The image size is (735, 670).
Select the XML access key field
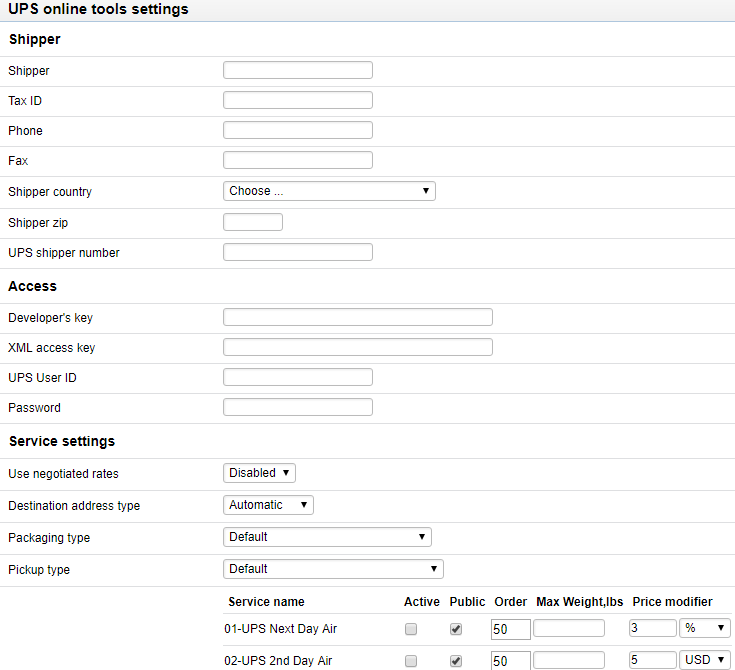pos(358,347)
